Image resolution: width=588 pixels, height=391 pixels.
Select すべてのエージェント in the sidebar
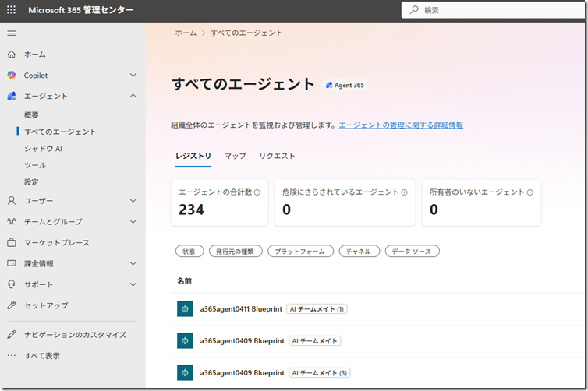(x=60, y=132)
